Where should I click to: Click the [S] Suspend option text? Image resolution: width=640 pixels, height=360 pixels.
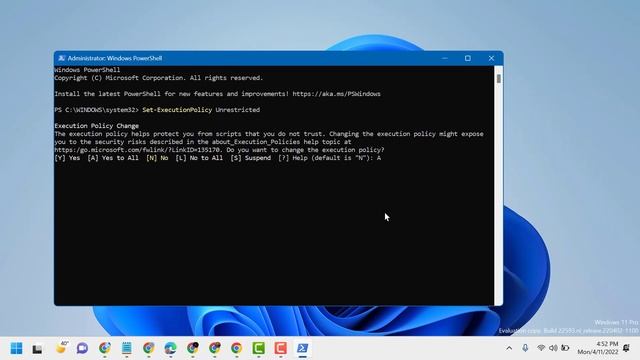[x=250, y=158]
